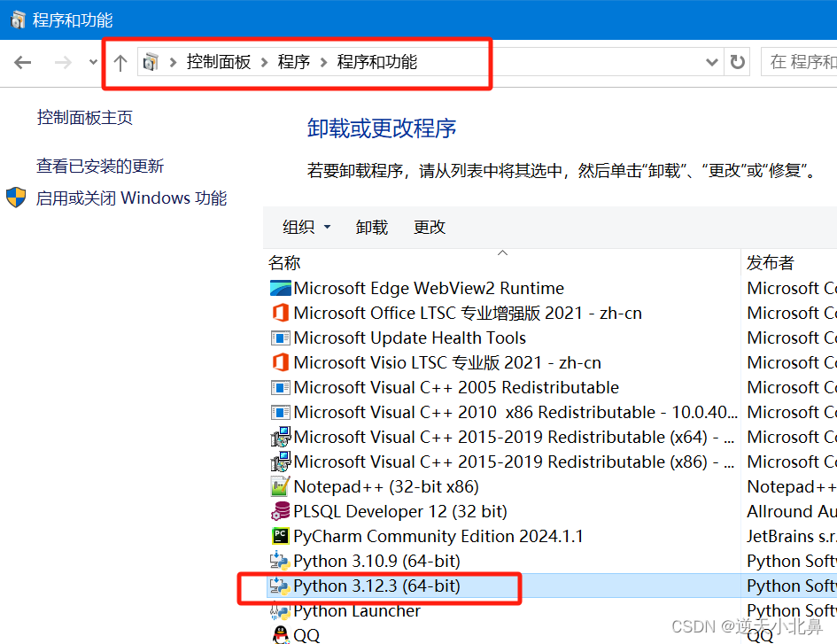Select the Python 3.12.3 application icon
The width and height of the screenshot is (837, 644).
(279, 586)
